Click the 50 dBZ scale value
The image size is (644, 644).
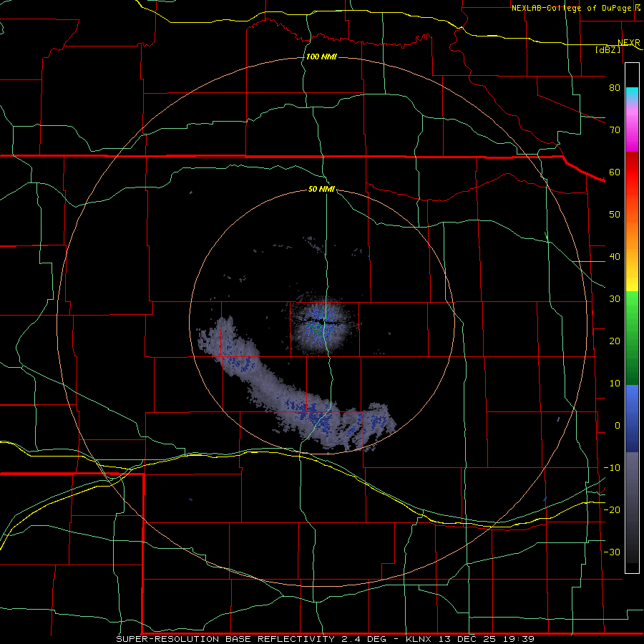pos(615,215)
